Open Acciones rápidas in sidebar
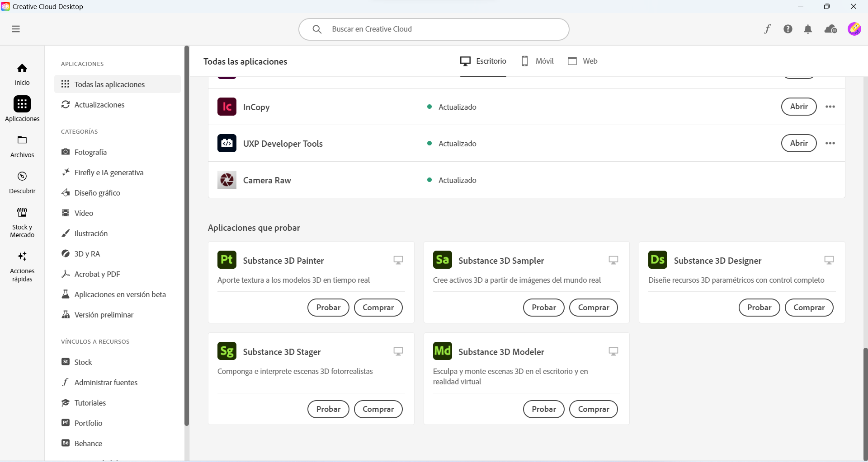This screenshot has width=868, height=462. 22,266
